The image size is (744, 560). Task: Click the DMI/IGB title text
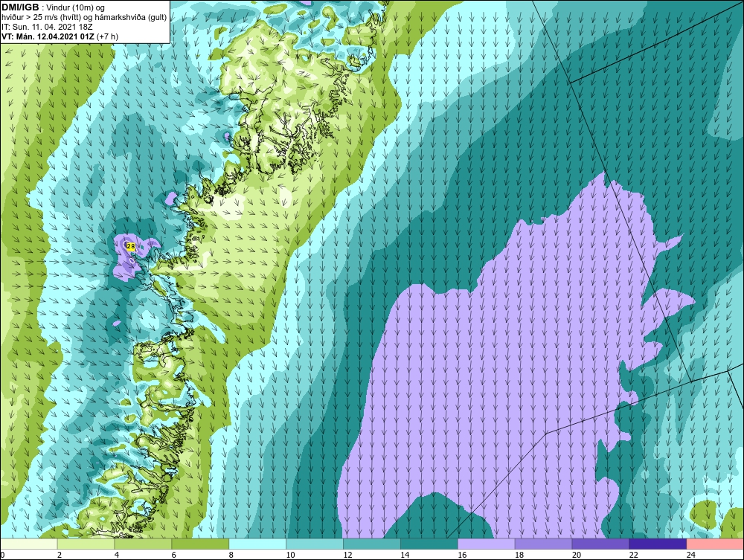tap(21, 7)
